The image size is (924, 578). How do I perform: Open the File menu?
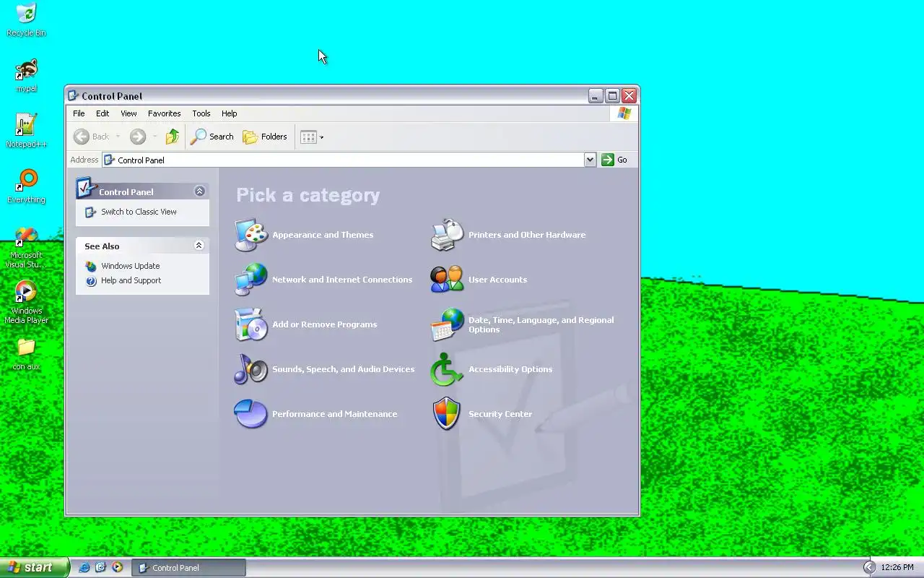79,113
